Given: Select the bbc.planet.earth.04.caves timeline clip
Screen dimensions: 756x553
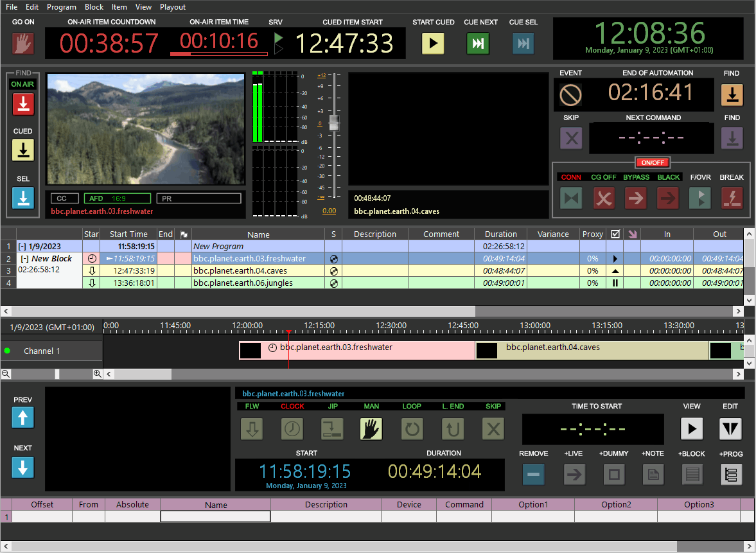Looking at the screenshot, I should click(x=591, y=350).
